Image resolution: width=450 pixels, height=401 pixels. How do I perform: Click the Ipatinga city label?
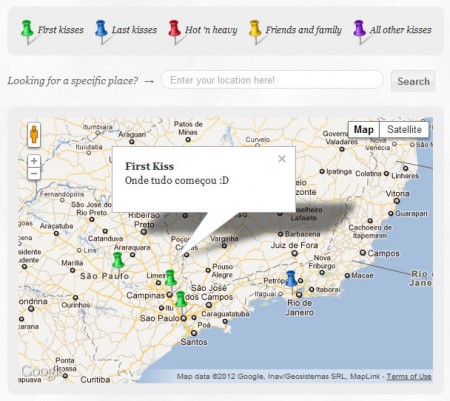339,172
